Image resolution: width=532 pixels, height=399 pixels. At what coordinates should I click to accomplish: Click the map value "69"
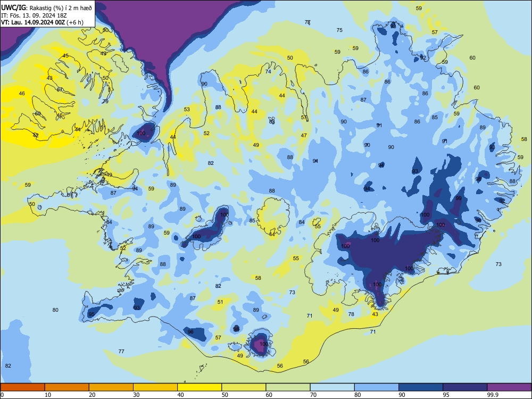(x=38, y=114)
